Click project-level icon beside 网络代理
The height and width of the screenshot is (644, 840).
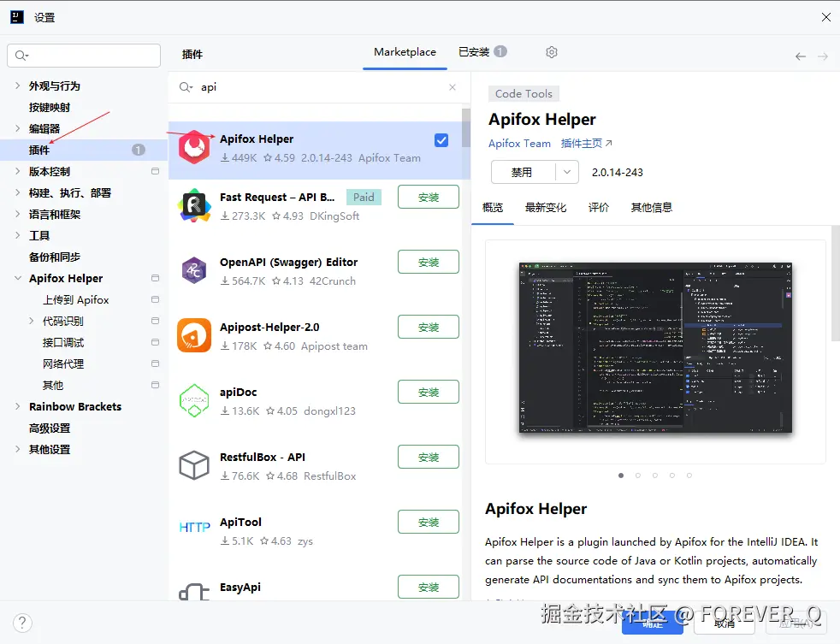[x=156, y=363]
